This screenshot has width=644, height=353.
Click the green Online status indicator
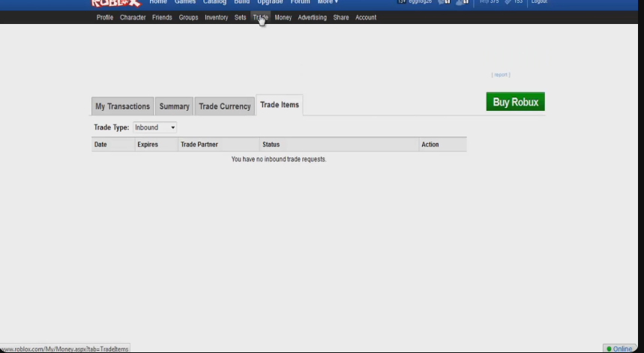[619, 349]
